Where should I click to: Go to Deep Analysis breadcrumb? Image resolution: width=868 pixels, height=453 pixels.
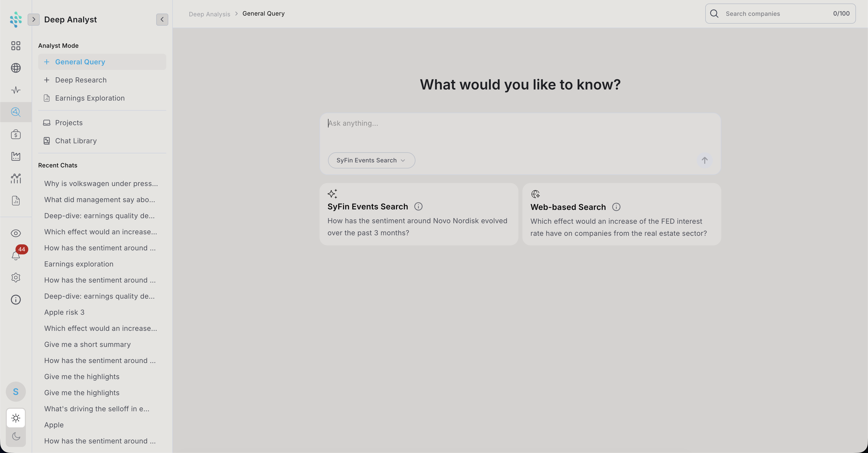209,14
